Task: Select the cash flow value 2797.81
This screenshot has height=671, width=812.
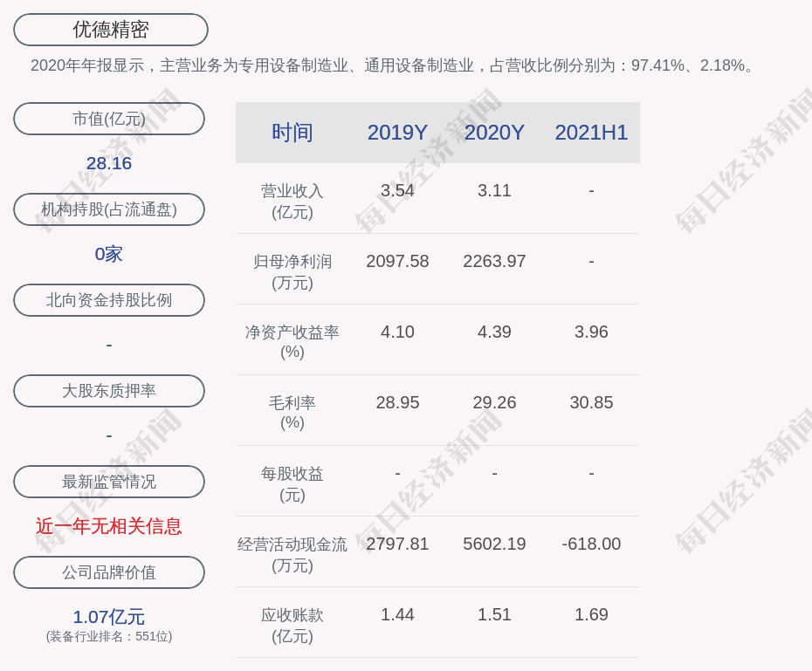Action: 398,544
